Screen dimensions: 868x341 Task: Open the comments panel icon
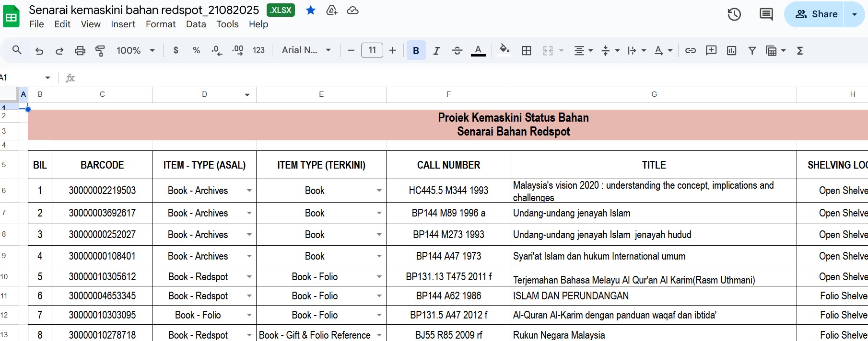(x=766, y=14)
